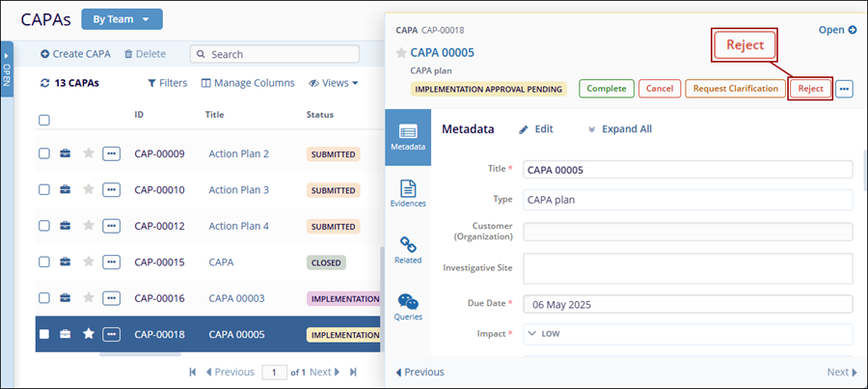Star the CAP-00009 Action Plan 2 row
868x389 pixels.
(x=89, y=153)
